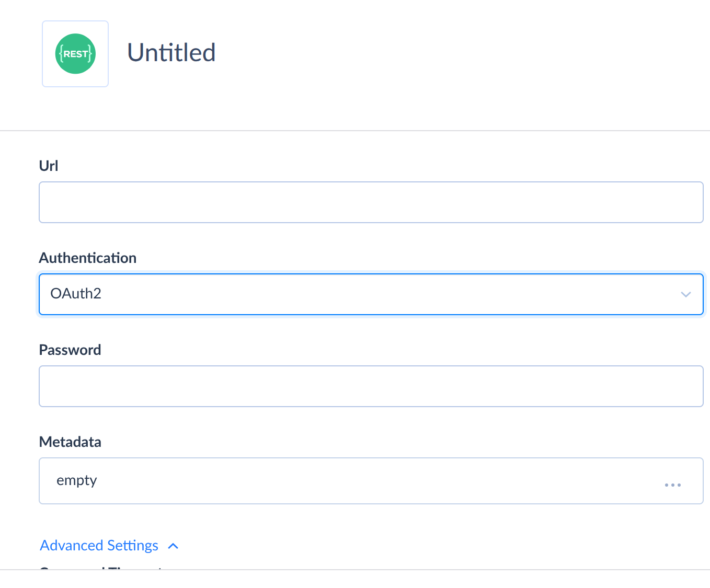Click the OAuth2 selected value text

76,294
